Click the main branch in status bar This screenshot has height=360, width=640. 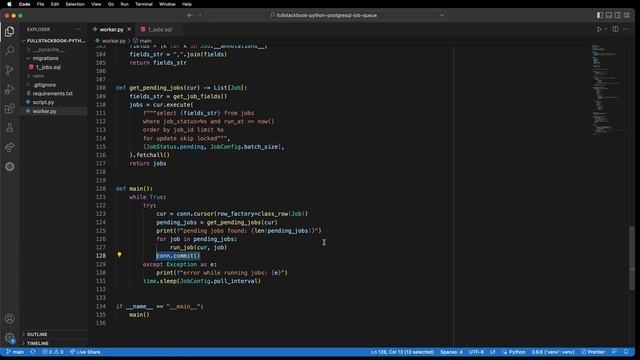[15, 352]
